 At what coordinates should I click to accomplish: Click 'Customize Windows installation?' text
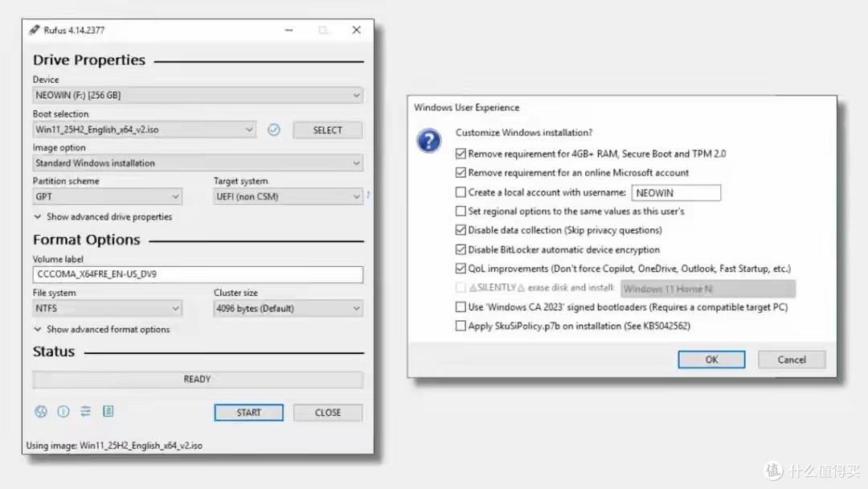click(524, 133)
